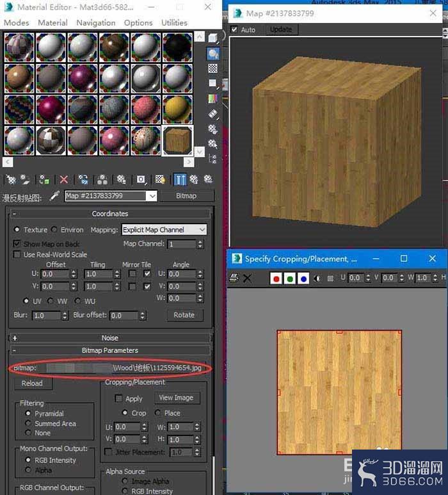Pick material from object eyedropper
448x495 pixels.
coord(54,196)
